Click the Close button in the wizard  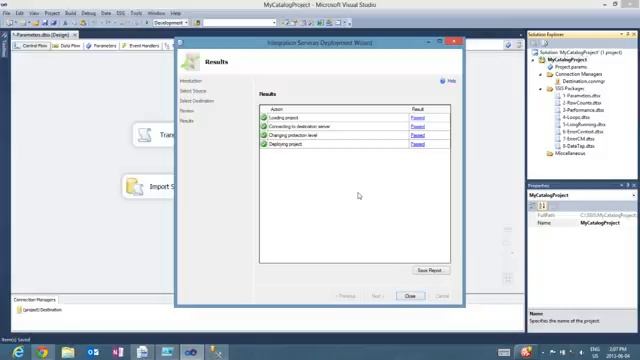pyautogui.click(x=410, y=296)
